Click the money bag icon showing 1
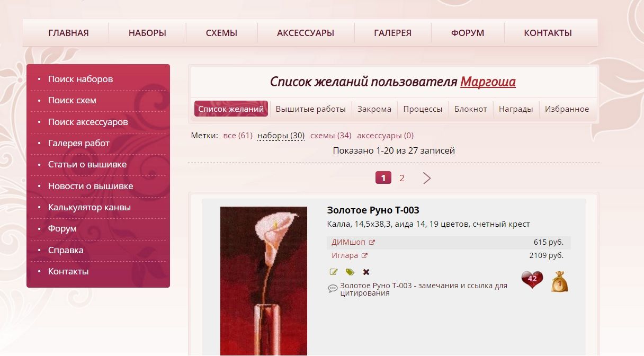The width and height of the screenshot is (644, 356). click(560, 282)
